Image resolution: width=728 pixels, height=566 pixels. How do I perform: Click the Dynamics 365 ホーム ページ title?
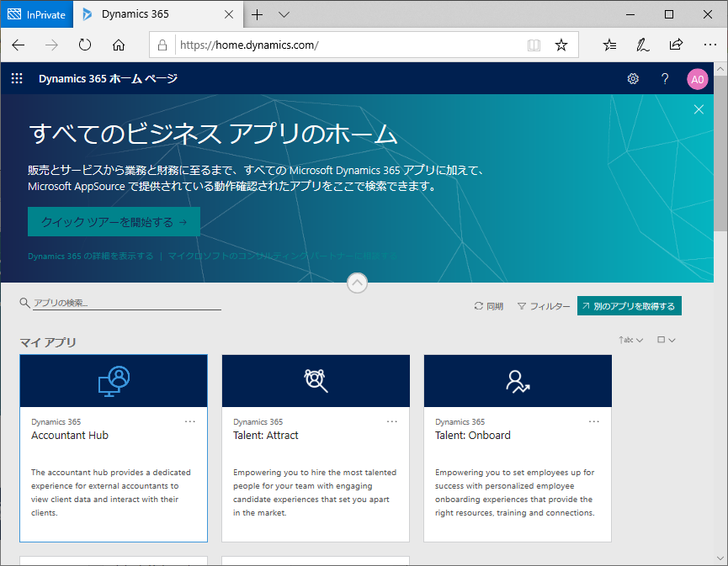point(109,79)
